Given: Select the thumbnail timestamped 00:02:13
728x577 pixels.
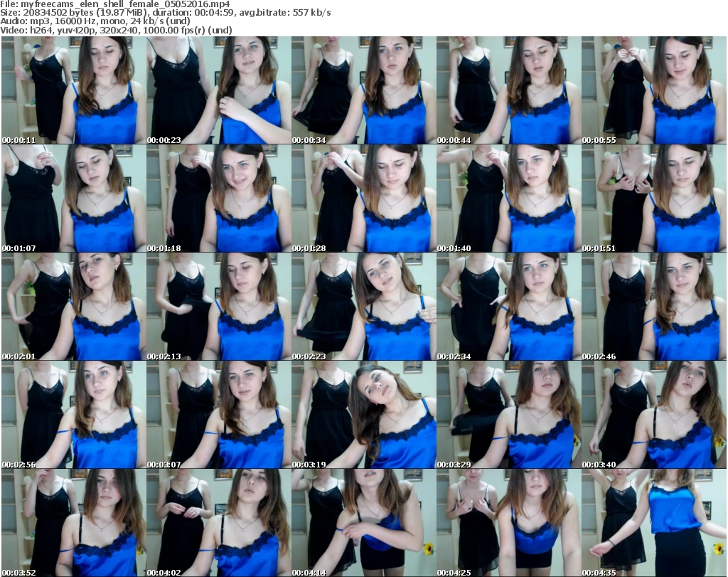Looking at the screenshot, I should (219, 307).
